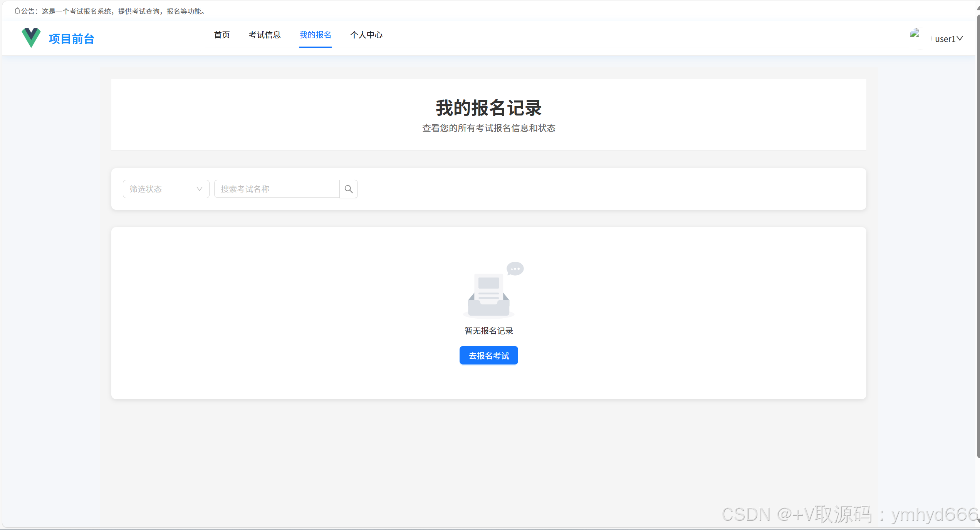This screenshot has width=980, height=530.
Task: Click the vertical page scrollbar
Action: pos(978,231)
